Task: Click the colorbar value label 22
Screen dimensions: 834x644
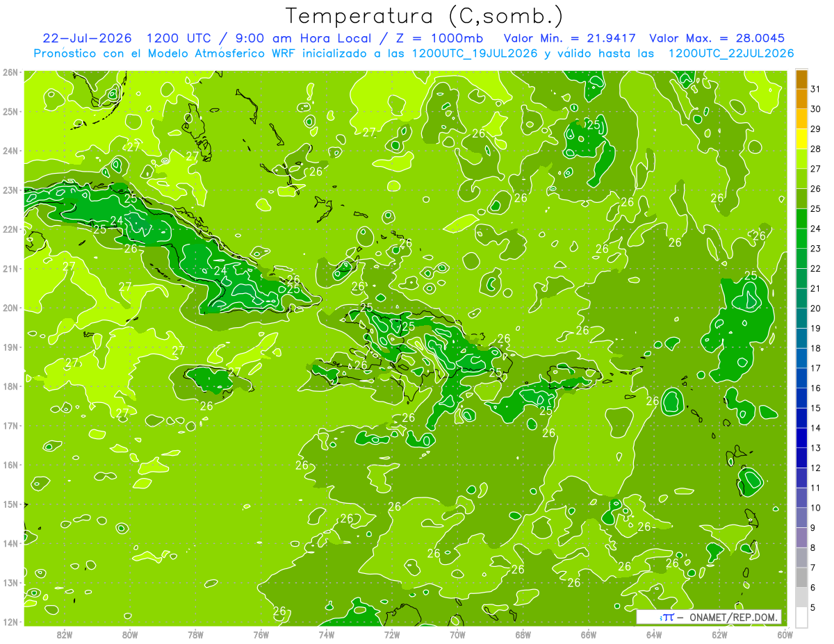Action: click(816, 268)
